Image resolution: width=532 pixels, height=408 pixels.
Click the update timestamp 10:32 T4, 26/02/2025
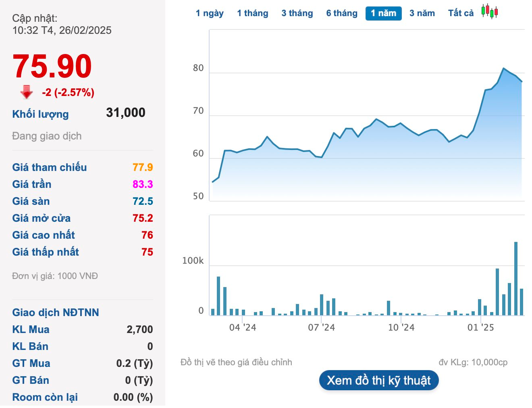pyautogui.click(x=62, y=30)
